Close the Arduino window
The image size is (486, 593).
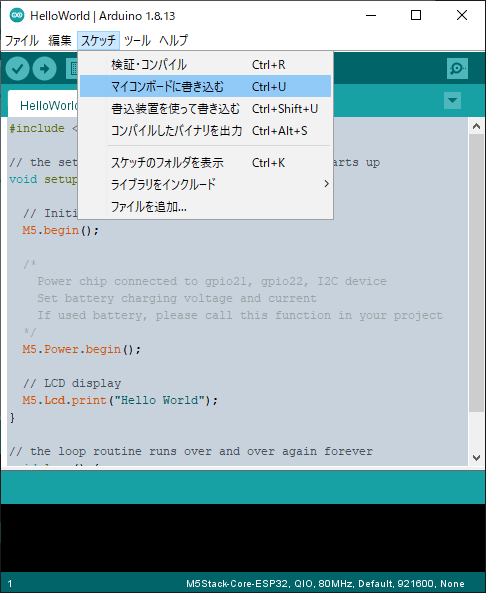tap(462, 16)
